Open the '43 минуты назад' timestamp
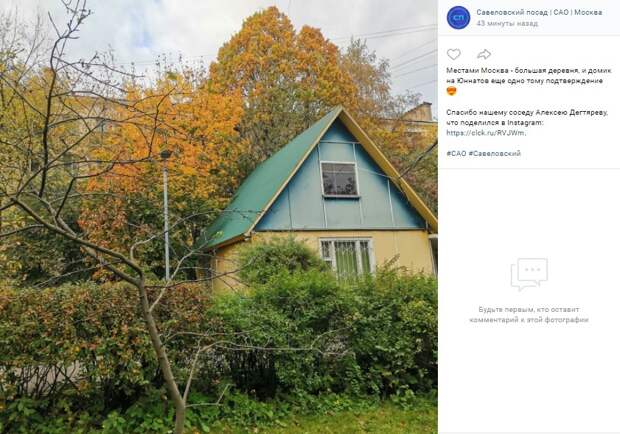 [x=507, y=23]
